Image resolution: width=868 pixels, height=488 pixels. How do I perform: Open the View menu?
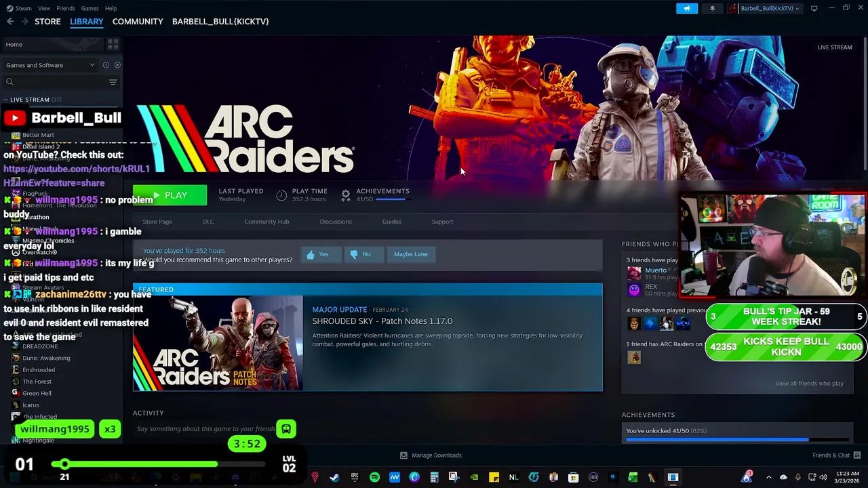[44, 8]
